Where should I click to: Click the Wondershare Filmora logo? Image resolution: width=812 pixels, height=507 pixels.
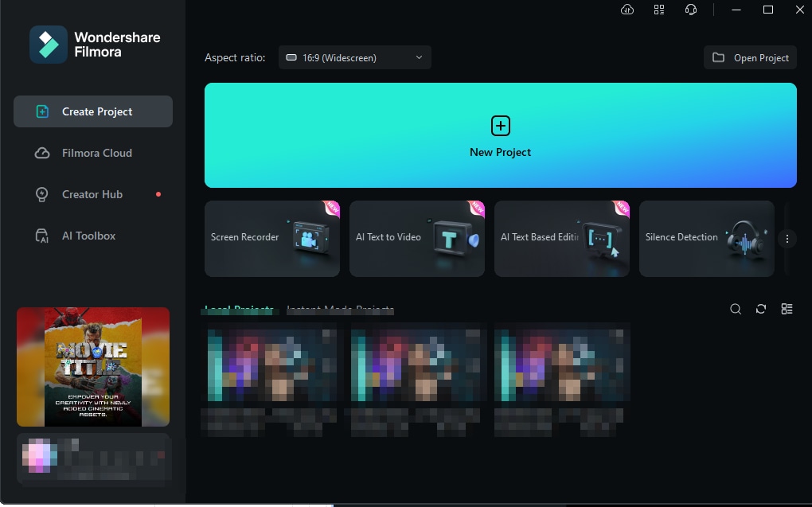[x=48, y=45]
